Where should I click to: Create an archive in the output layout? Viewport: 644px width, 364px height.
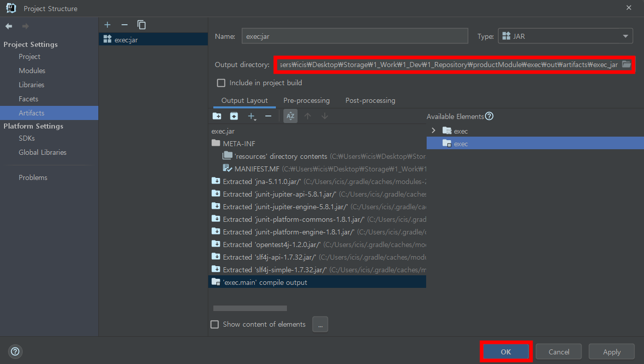234,116
